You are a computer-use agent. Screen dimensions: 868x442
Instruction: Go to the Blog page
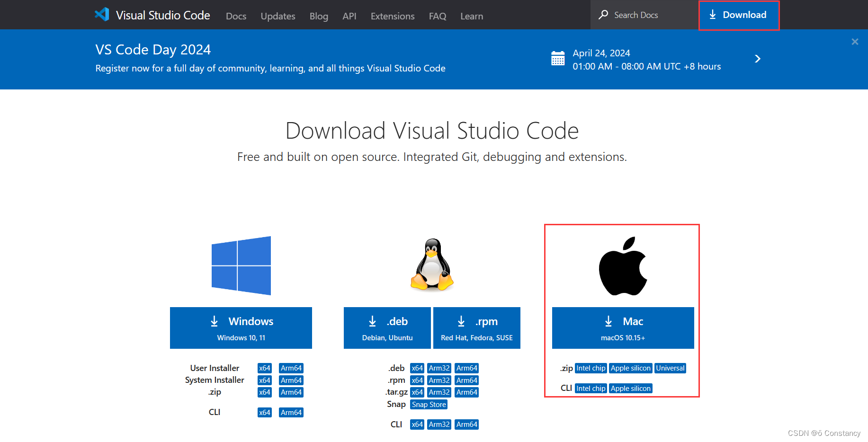pyautogui.click(x=319, y=16)
